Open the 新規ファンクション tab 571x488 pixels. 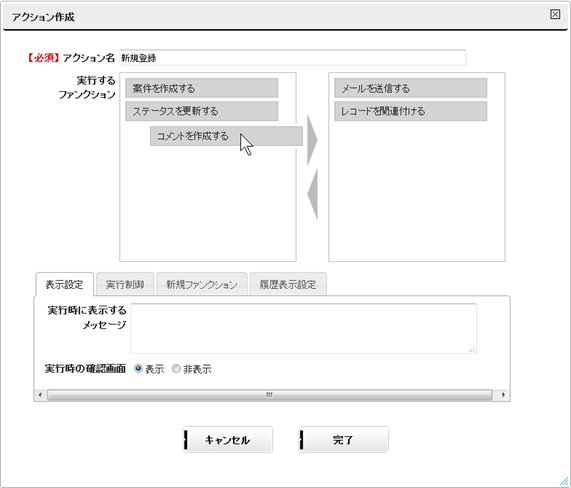click(202, 284)
